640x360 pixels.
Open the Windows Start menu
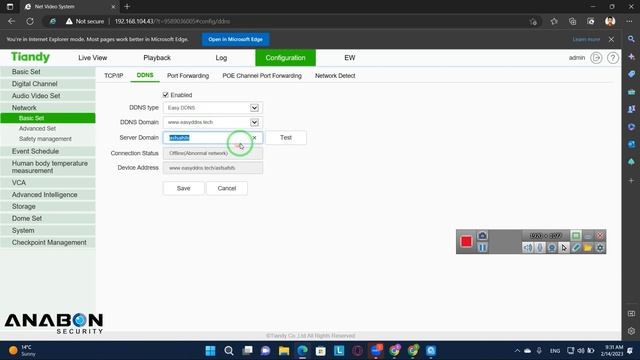(210, 351)
